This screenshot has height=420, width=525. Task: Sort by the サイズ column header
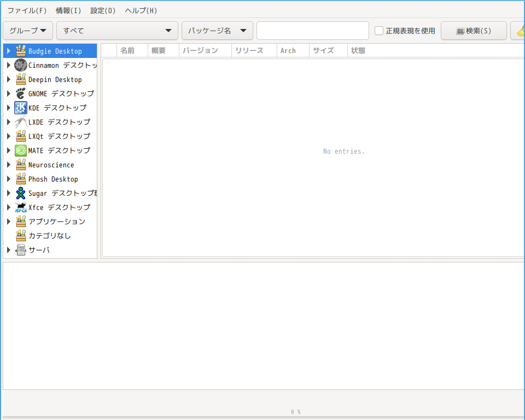pyautogui.click(x=329, y=50)
